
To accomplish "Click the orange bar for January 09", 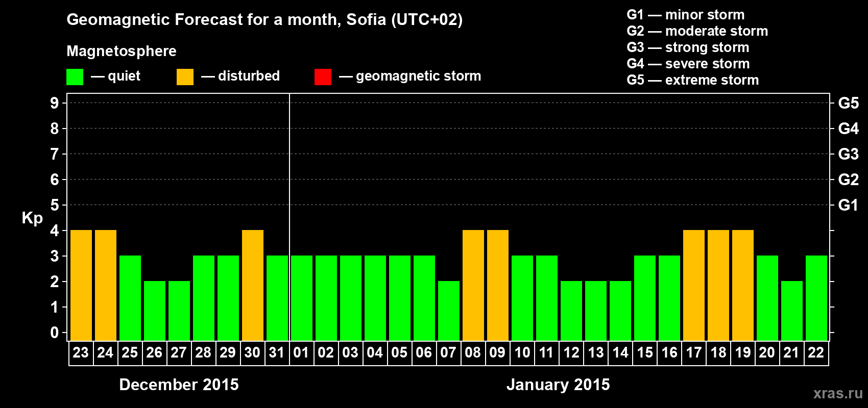I will click(498, 285).
